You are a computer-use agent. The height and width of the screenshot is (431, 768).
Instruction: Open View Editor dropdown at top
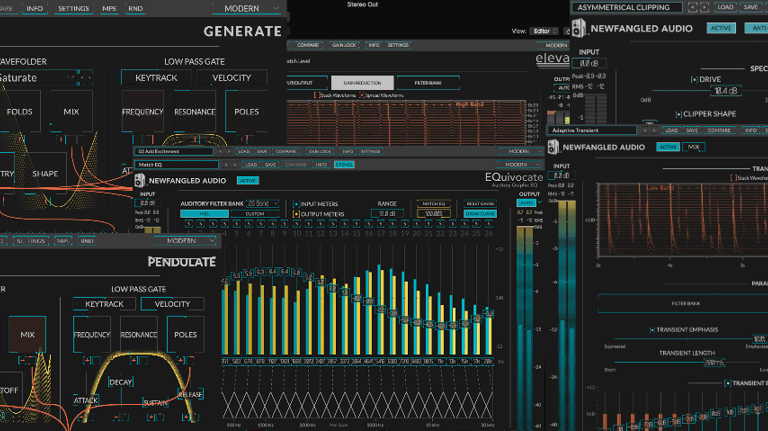point(543,31)
